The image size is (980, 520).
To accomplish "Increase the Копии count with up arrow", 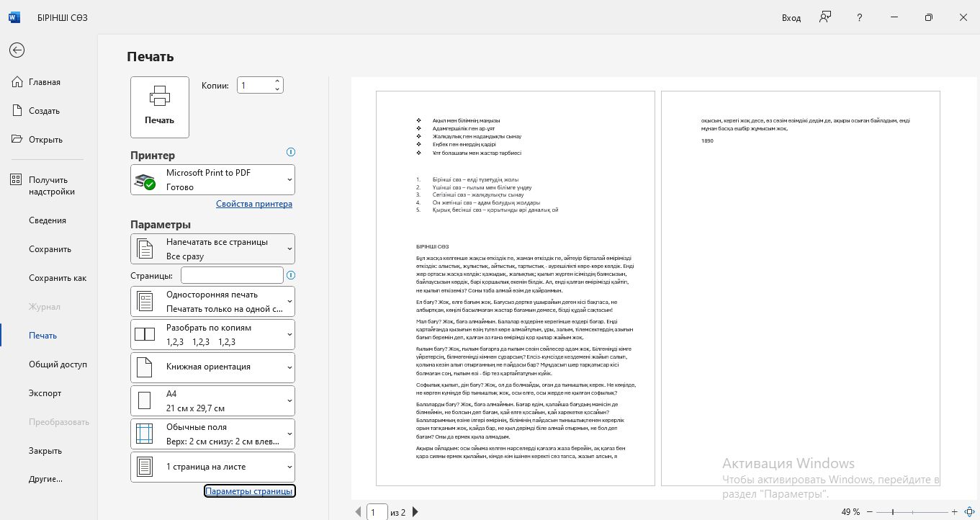I will pyautogui.click(x=278, y=81).
